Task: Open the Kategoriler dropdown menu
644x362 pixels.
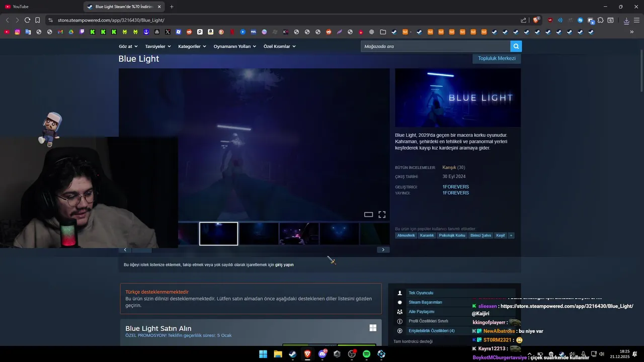Action: [192, 46]
